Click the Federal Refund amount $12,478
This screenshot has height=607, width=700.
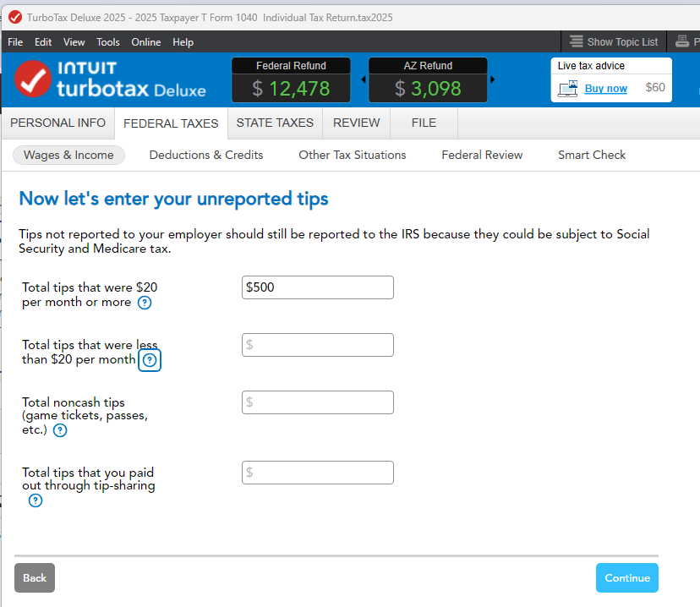point(291,89)
